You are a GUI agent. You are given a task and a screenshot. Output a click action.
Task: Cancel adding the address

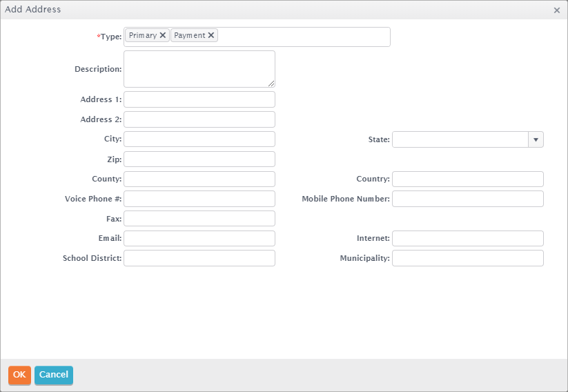point(54,375)
